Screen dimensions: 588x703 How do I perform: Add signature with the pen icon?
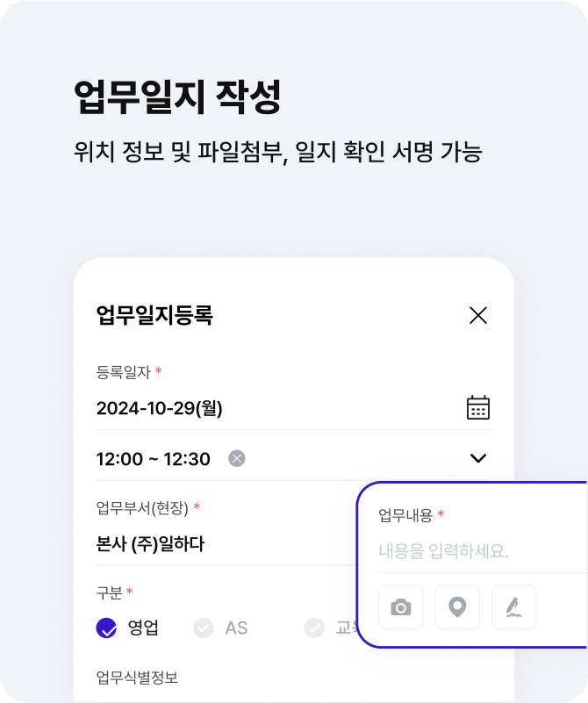513,607
